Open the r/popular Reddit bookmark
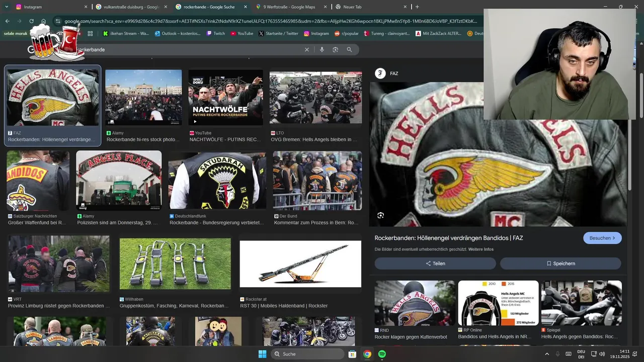644x362 pixels. click(x=346, y=34)
